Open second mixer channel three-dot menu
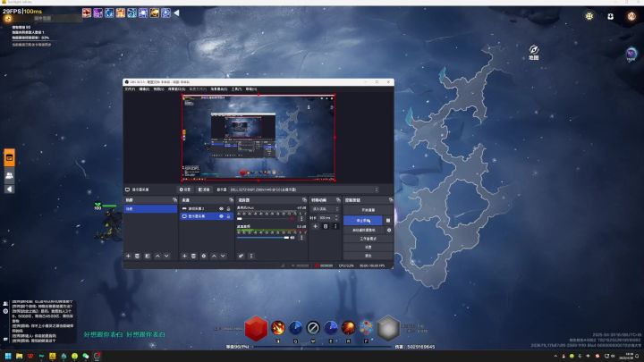This screenshot has height=362, width=644. tap(302, 237)
